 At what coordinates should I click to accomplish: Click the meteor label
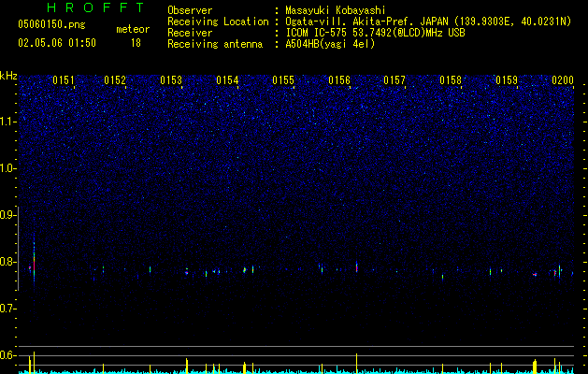click(x=133, y=29)
